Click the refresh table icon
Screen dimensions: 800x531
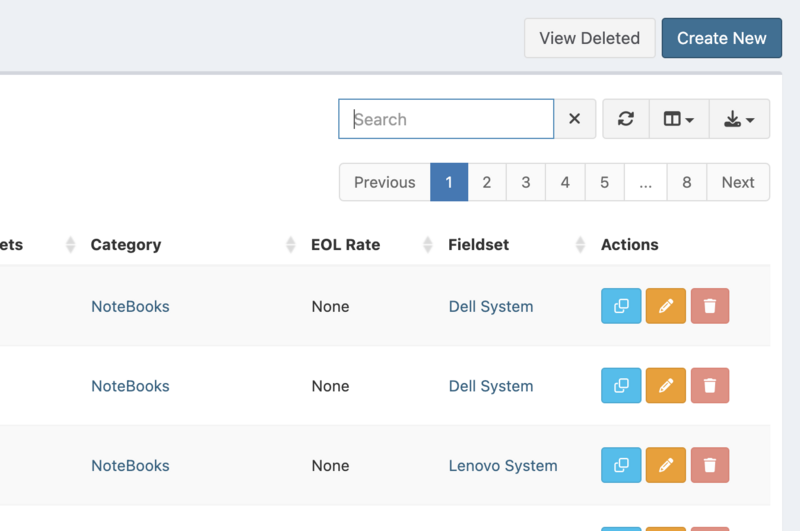[626, 119]
